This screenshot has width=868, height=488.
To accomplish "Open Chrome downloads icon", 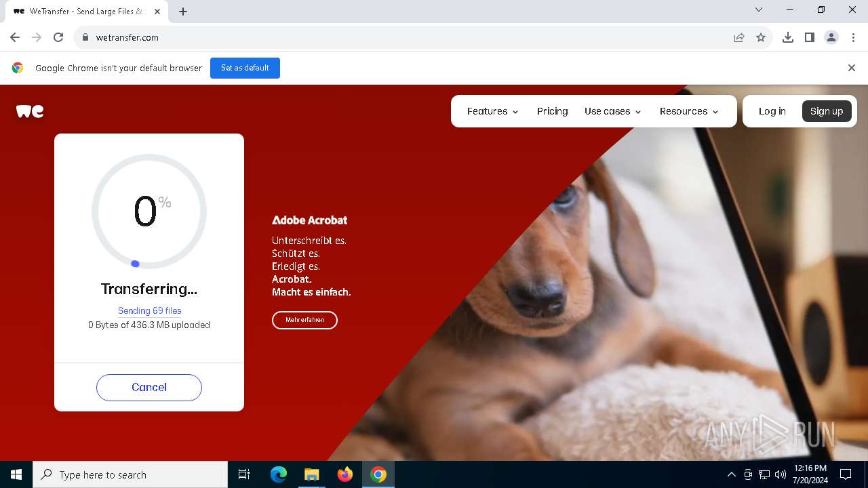I will [x=788, y=37].
